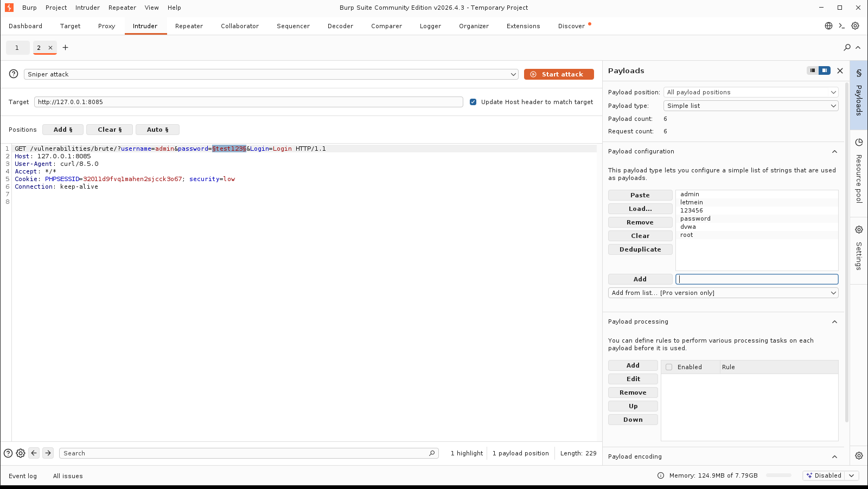Collapse the Payload processing section
The width and height of the screenshot is (868, 489).
click(x=834, y=322)
